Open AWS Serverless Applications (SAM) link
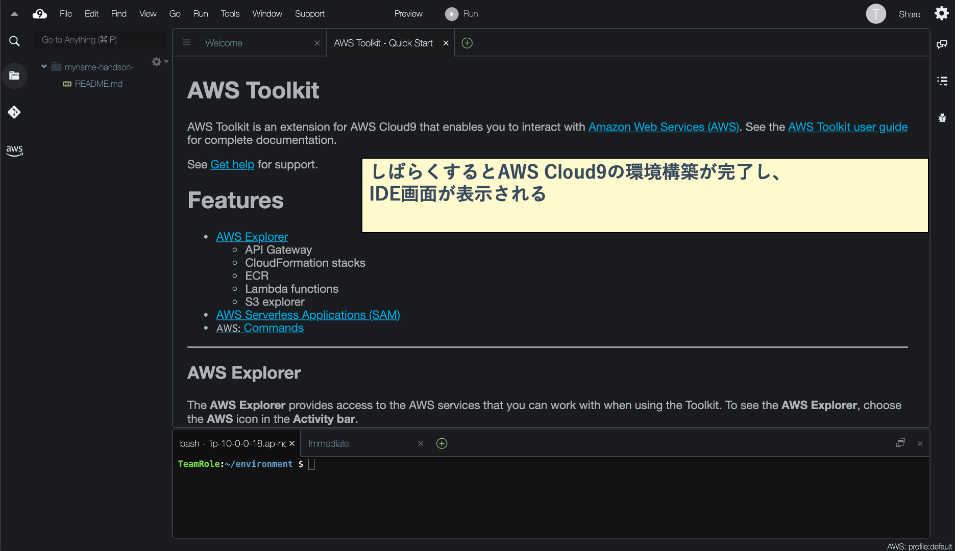The width and height of the screenshot is (980, 551). pos(308,315)
